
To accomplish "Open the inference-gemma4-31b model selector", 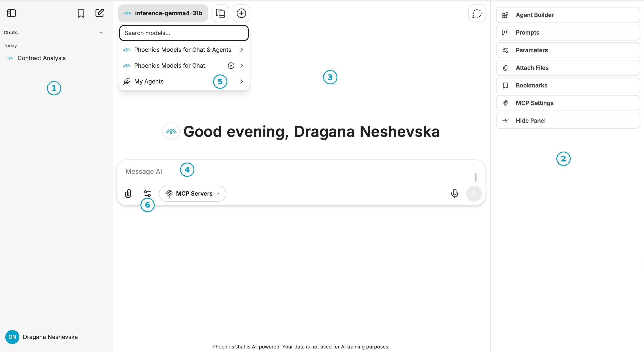I will (x=163, y=13).
